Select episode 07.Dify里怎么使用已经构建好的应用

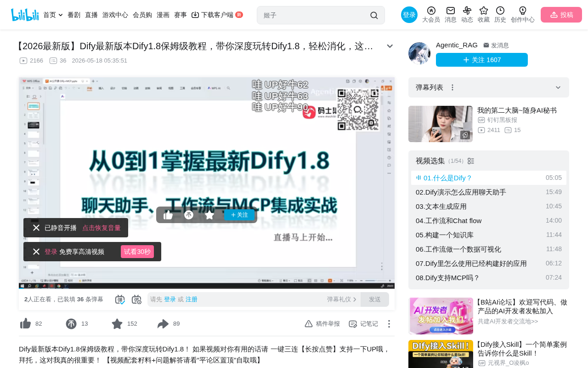pyautogui.click(x=489, y=264)
